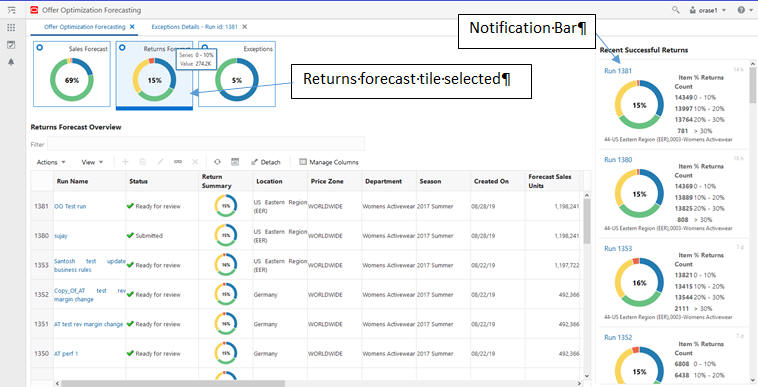The width and height of the screenshot is (758, 387).
Task: Select the Sales Forecast tile radio button
Action: click(x=40, y=48)
